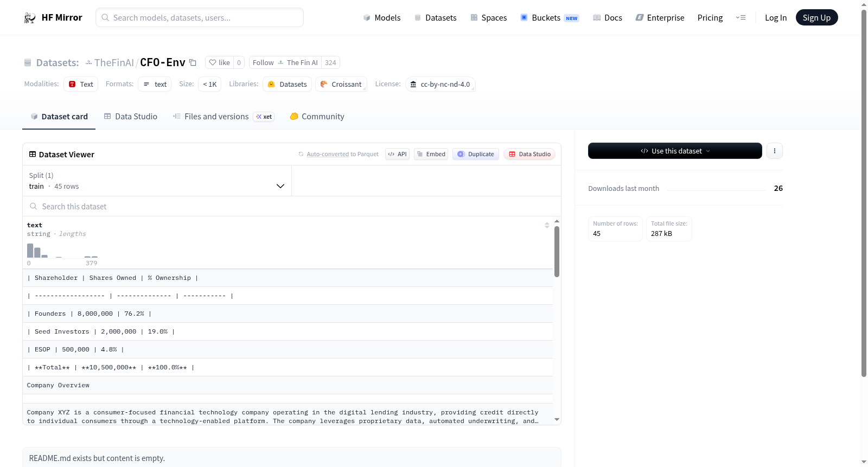
Task: Open the Pricing page
Action: coord(710,18)
